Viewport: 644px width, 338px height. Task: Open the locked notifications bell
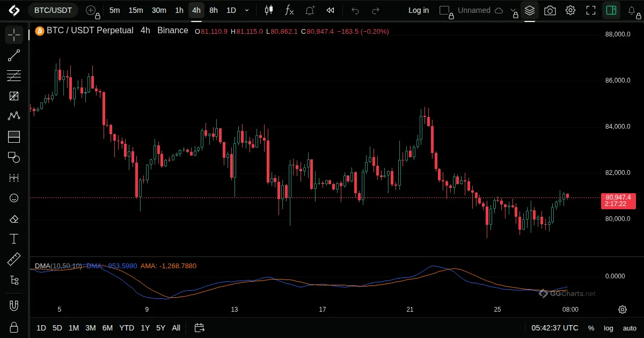(632, 11)
